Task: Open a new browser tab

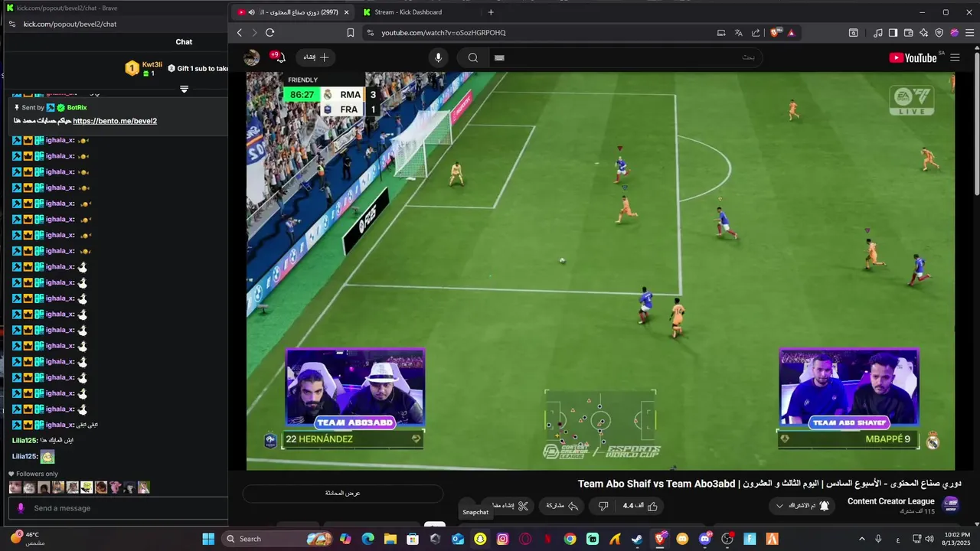Action: (491, 12)
